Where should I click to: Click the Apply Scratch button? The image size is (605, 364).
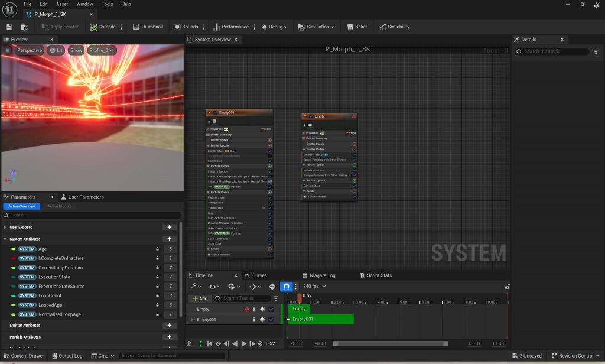61,27
